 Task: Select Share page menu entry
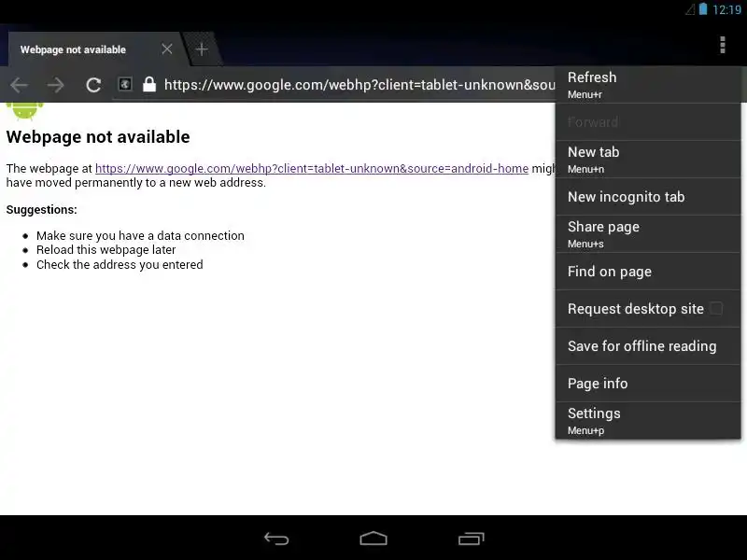pos(648,234)
